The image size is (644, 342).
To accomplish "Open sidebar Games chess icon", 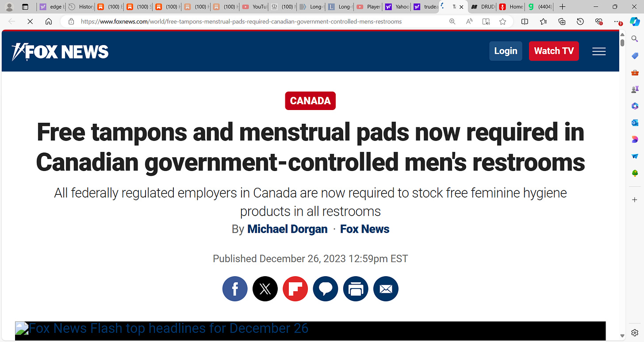I will (635, 89).
